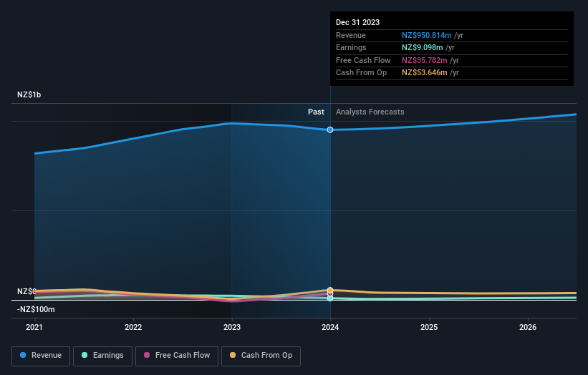Image resolution: width=588 pixels, height=375 pixels.
Task: Toggle the Cash From Op legend series
Action: tap(261, 356)
